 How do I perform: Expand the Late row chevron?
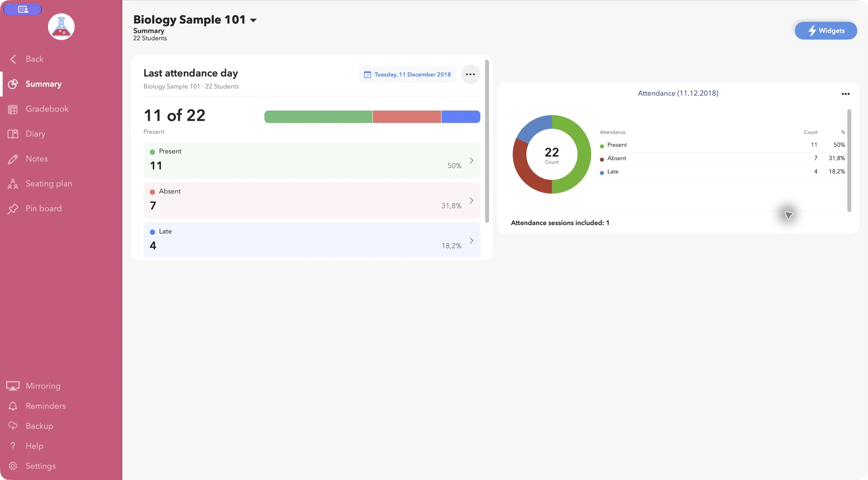471,241
